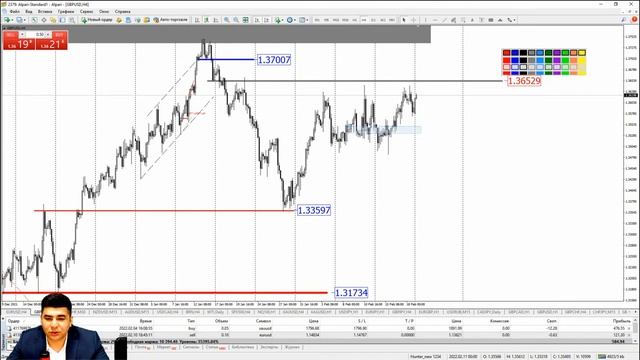
Task: Switch chart to line chart icon
Action: (x=216, y=20)
